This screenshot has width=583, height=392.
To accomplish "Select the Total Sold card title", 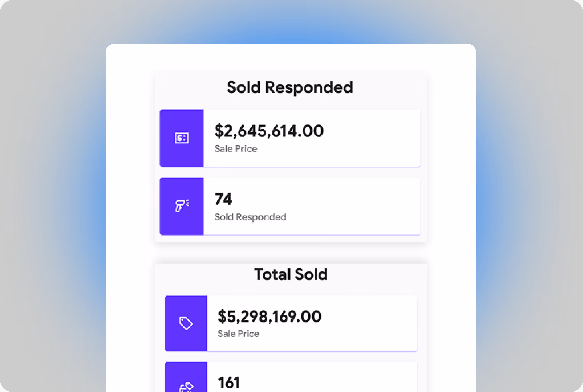I will tap(291, 274).
